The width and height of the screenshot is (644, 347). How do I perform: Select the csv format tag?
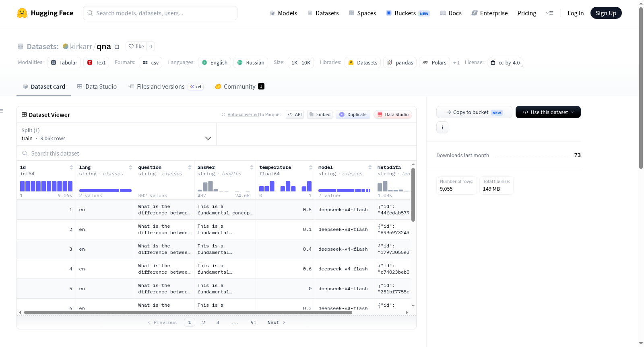tap(151, 62)
